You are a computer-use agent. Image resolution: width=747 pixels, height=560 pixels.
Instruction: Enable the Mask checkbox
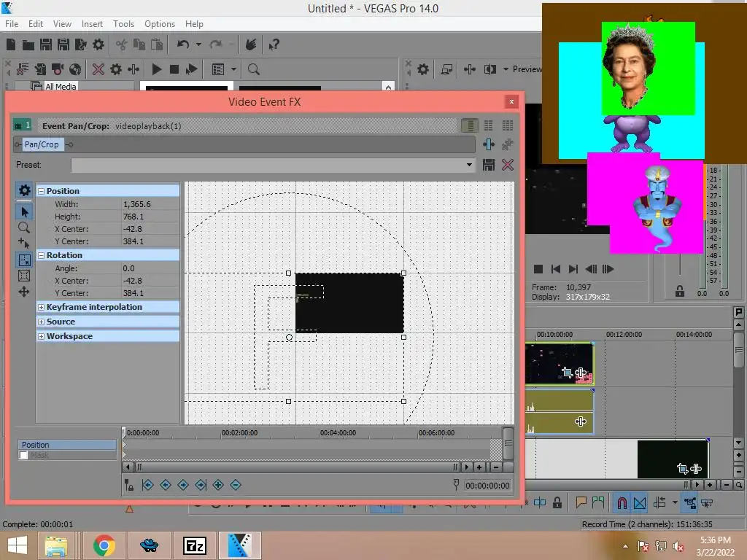(x=23, y=455)
